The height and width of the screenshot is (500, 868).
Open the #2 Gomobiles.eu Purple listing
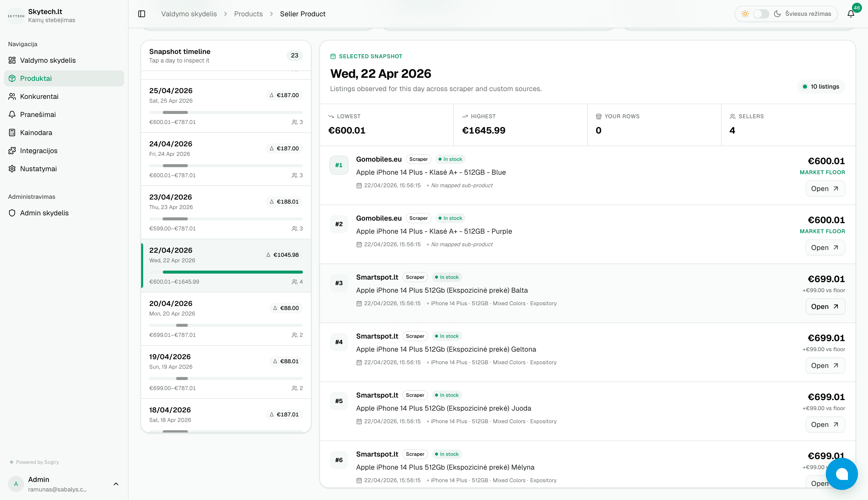pos(825,247)
